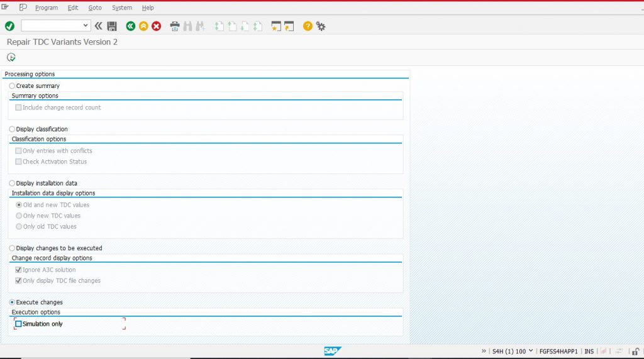Click the yellow Exit icon
Viewport: 644px width, 359px height.
(143, 26)
